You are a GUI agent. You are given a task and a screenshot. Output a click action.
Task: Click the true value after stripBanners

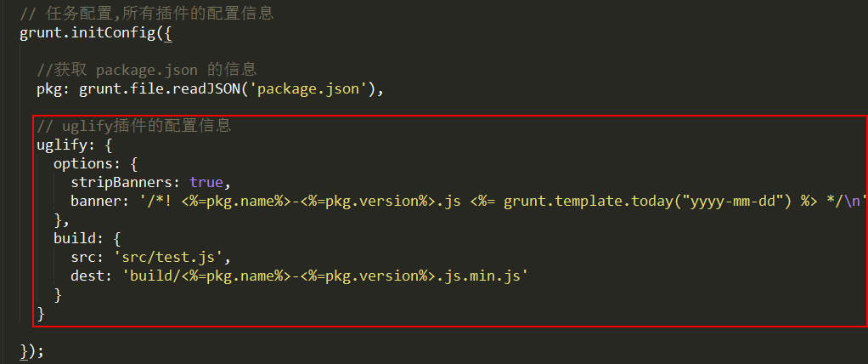click(x=206, y=182)
